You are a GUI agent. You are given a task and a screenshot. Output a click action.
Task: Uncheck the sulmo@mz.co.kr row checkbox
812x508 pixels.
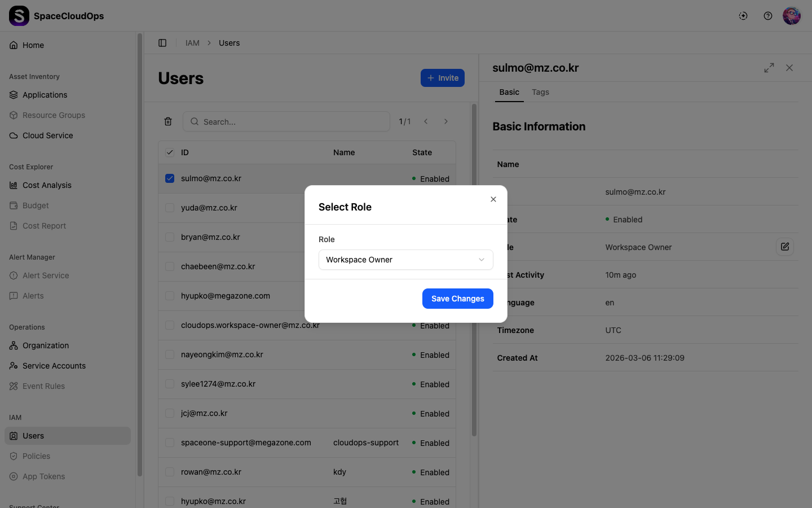click(x=170, y=178)
